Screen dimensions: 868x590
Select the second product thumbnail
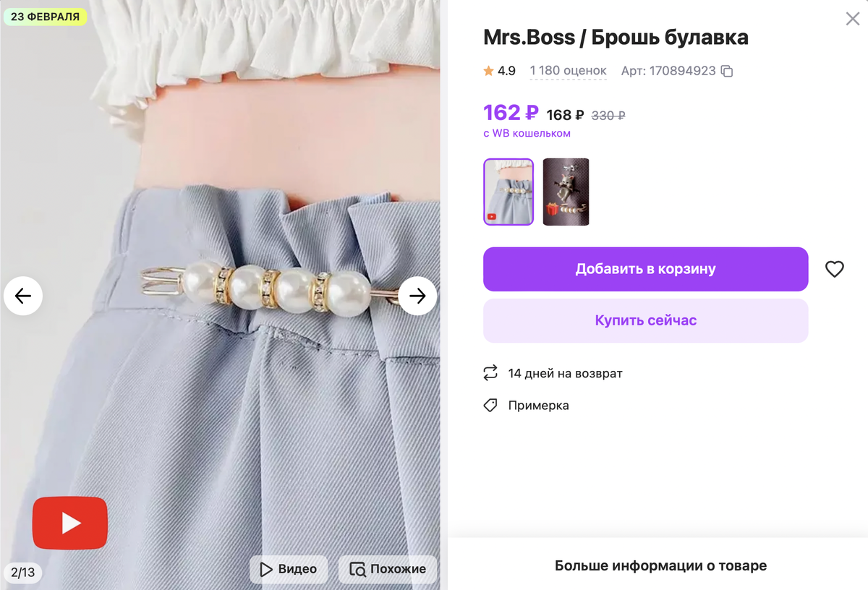566,192
